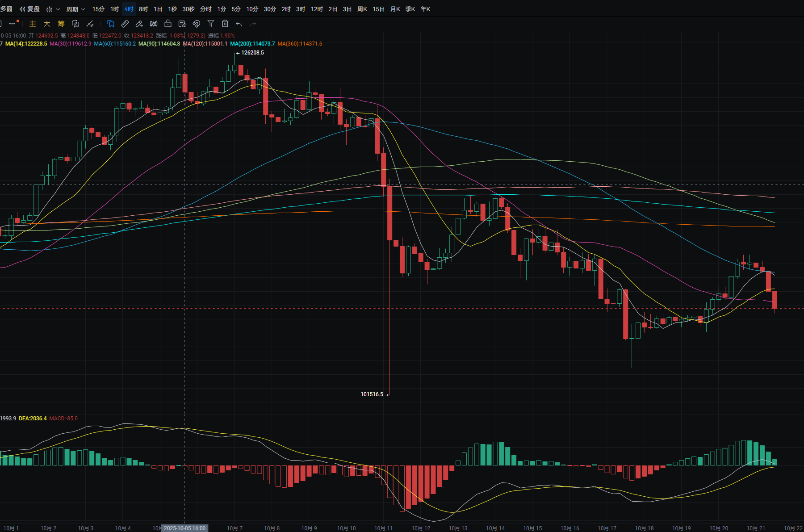This screenshot has width=804, height=532.
Task: Toggle the drawing lock icon
Action: pyautogui.click(x=168, y=24)
